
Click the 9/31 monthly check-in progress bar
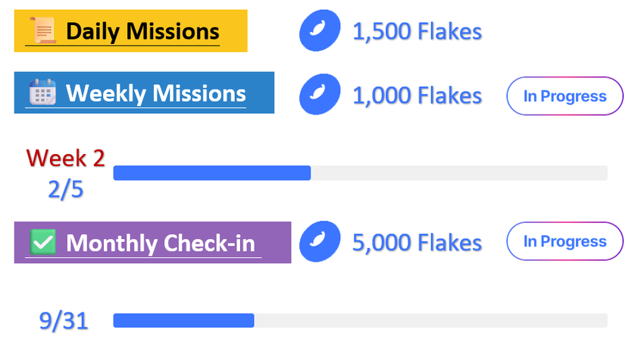click(360, 320)
